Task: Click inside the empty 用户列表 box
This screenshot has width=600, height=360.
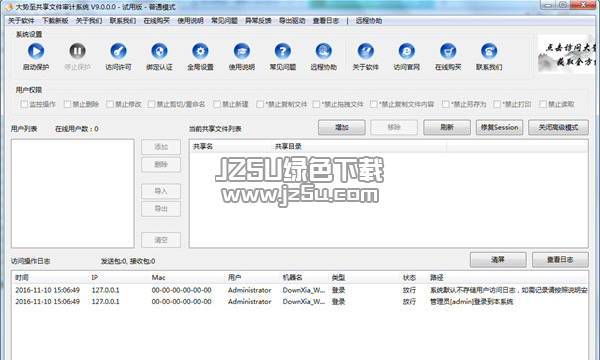Action: 73,194
